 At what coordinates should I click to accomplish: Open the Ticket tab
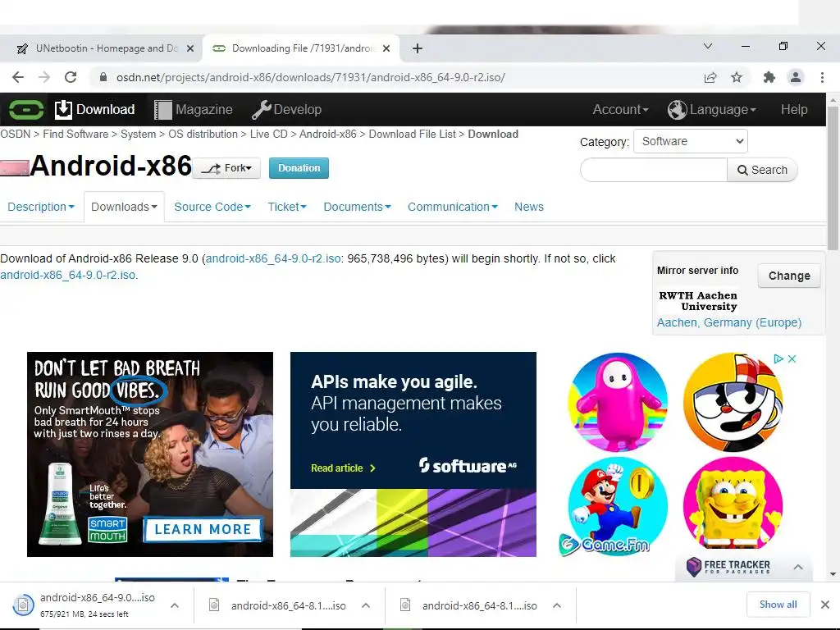tap(286, 207)
